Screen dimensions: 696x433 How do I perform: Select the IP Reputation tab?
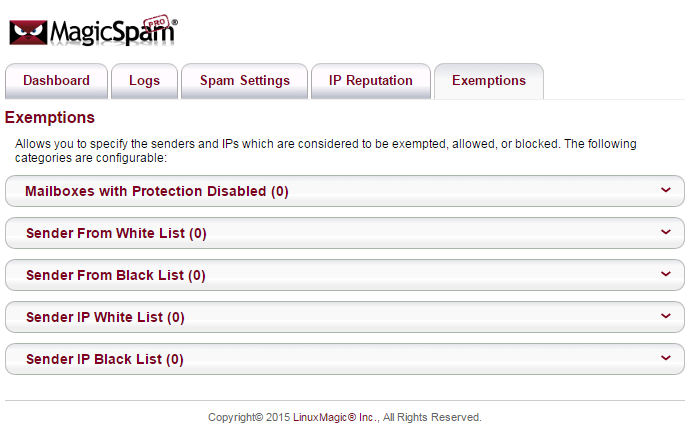pyautogui.click(x=371, y=81)
